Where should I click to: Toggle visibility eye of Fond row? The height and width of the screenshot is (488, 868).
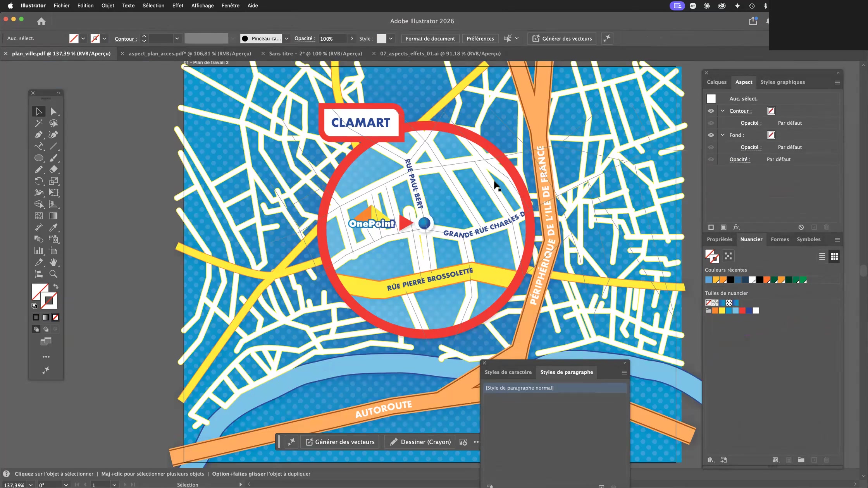coord(711,135)
